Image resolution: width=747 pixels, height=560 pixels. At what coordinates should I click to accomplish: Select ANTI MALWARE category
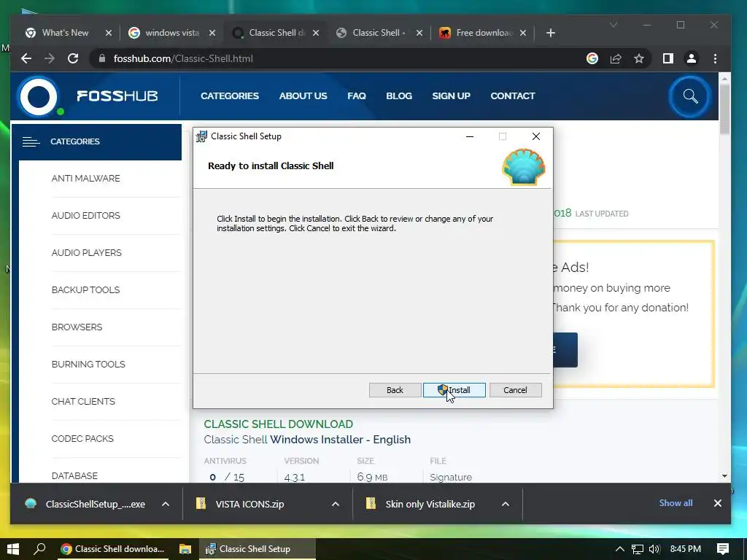86,178
